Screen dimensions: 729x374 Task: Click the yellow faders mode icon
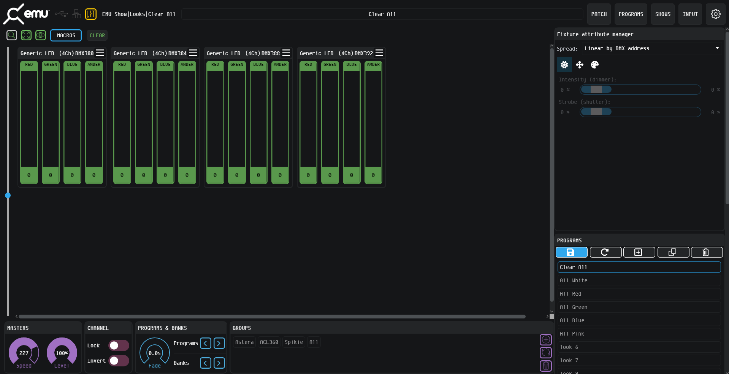point(91,14)
